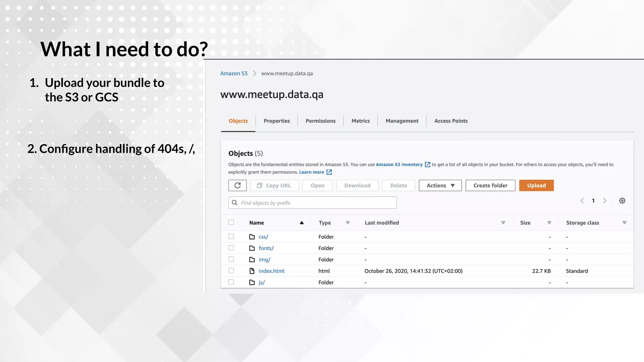Open the Learn more link

[x=312, y=172]
